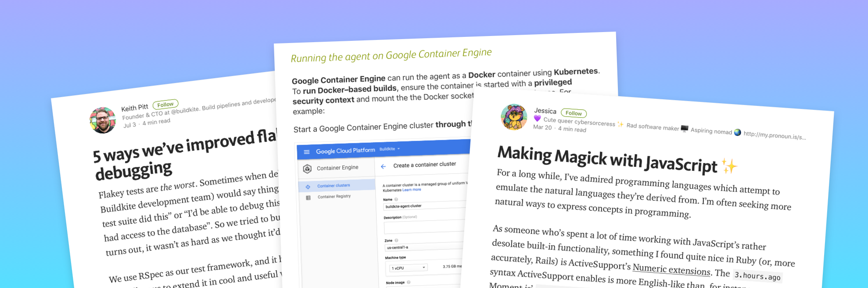Click the 'Jul 3' post date

pos(130,125)
